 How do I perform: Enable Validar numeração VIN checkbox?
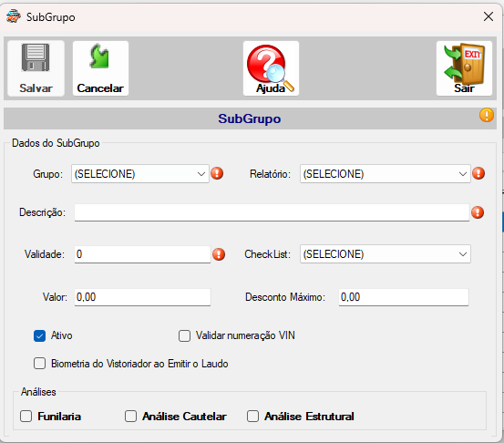[x=184, y=336]
